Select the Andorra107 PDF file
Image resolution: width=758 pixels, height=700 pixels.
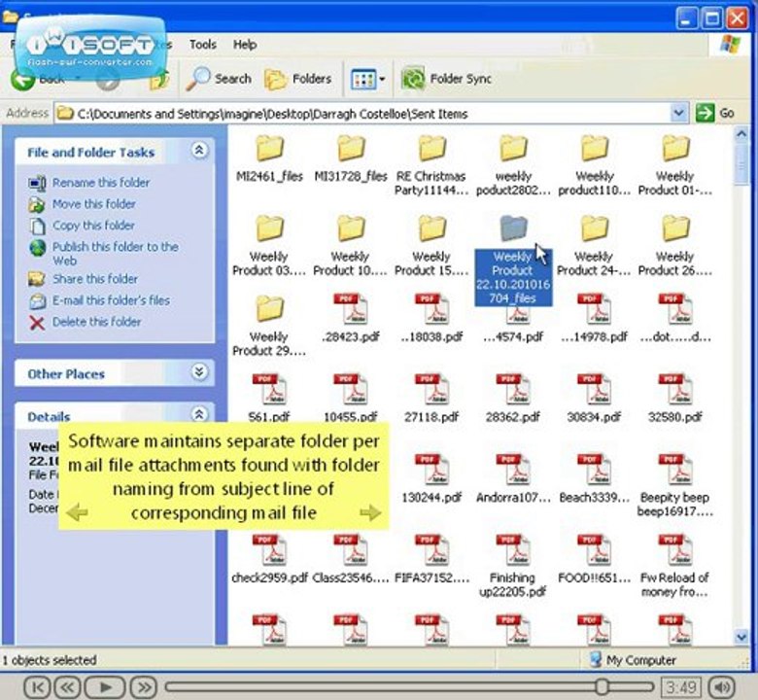(x=513, y=479)
